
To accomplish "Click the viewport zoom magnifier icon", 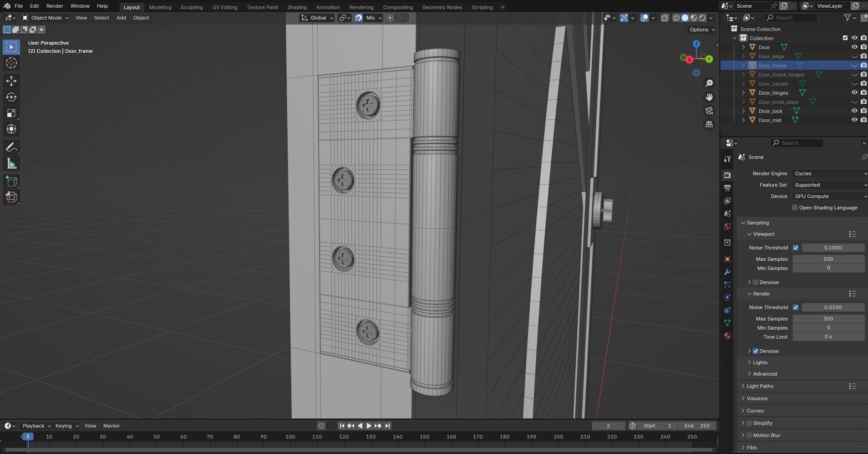I will [709, 83].
